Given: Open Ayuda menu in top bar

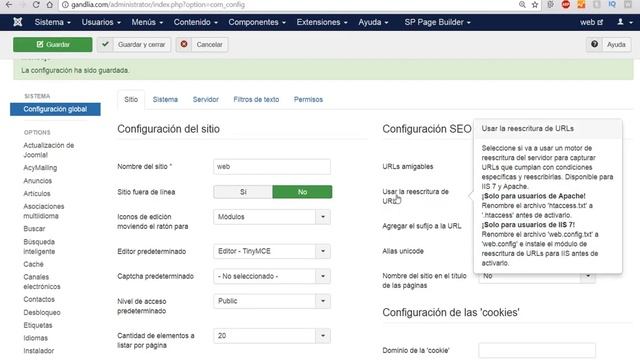Looking at the screenshot, I should point(373,22).
